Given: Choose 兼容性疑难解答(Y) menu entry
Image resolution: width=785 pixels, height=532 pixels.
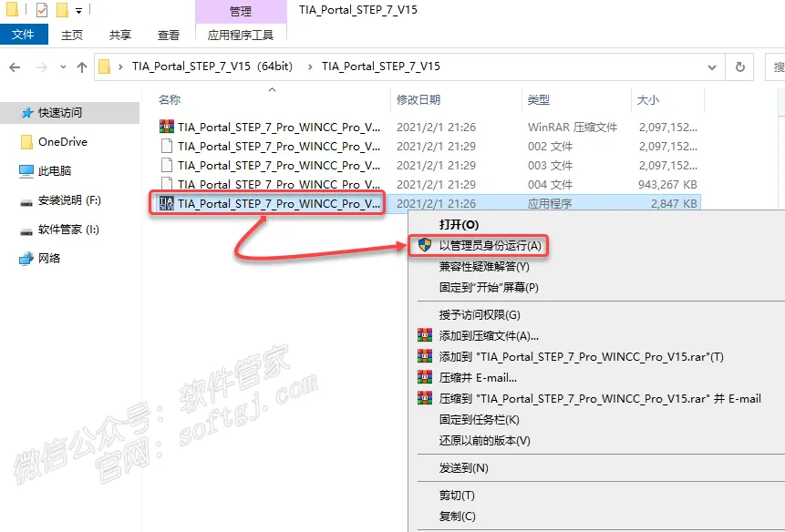Looking at the screenshot, I should pyautogui.click(x=484, y=267).
